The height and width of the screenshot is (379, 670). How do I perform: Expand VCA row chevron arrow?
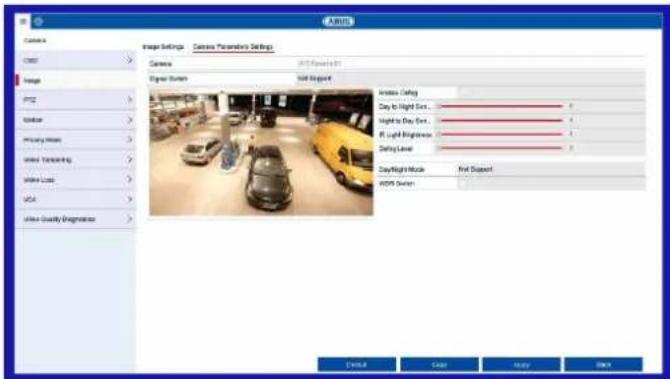pyautogui.click(x=129, y=199)
